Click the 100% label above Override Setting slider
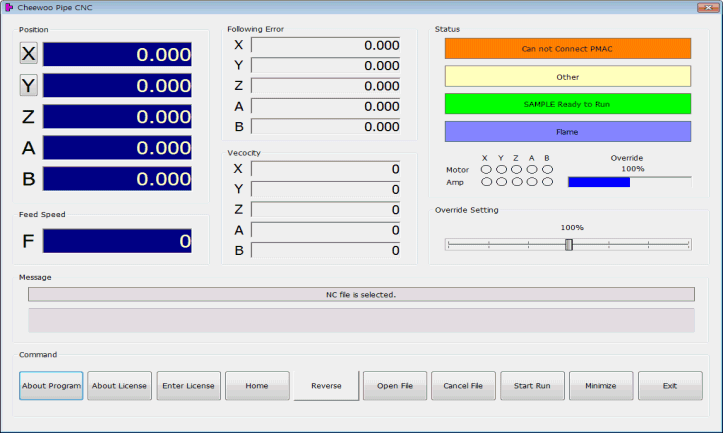The height and width of the screenshot is (433, 723). tap(572, 228)
